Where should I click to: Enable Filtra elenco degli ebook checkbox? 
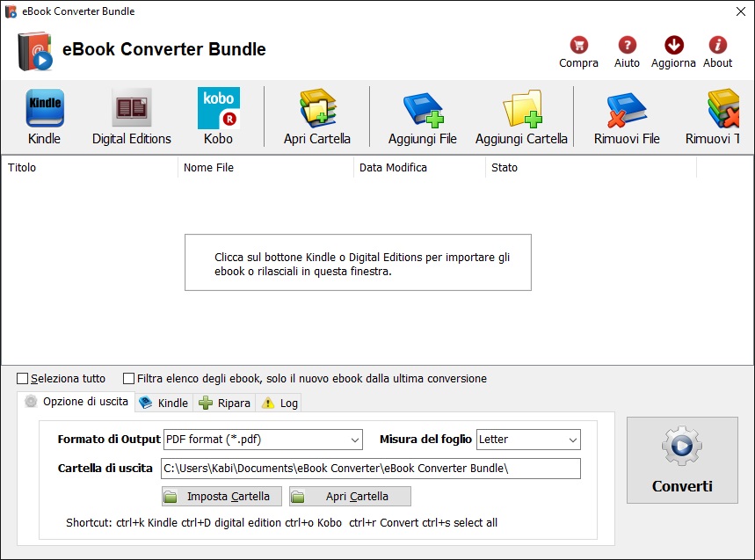[x=128, y=379]
